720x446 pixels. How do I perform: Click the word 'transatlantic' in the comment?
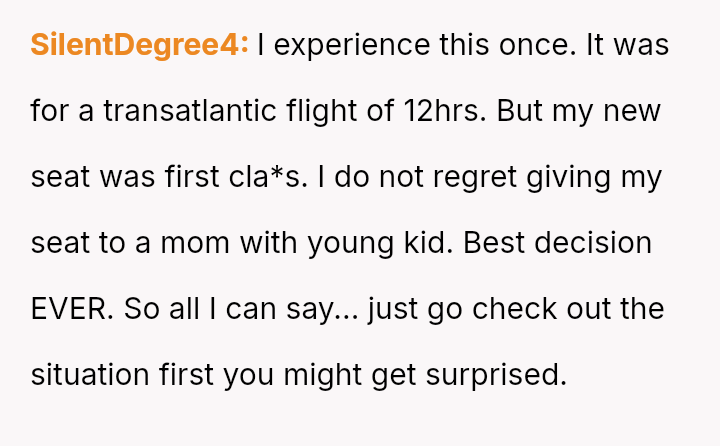[x=171, y=110]
